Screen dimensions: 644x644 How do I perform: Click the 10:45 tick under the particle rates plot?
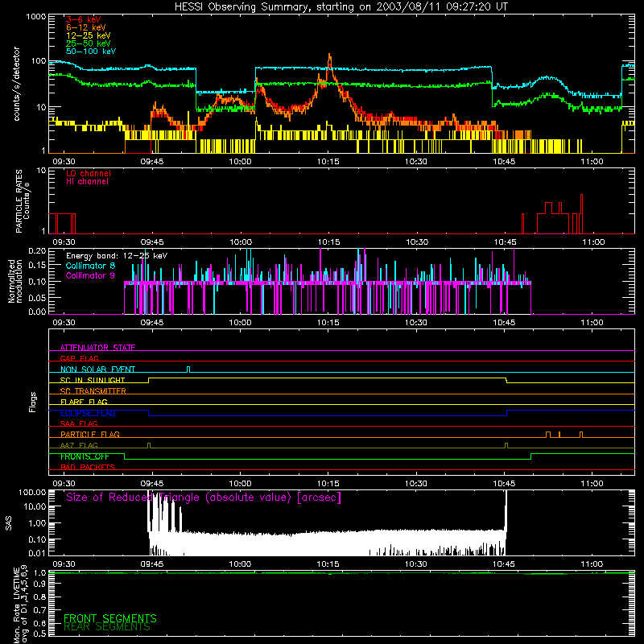[x=505, y=242]
